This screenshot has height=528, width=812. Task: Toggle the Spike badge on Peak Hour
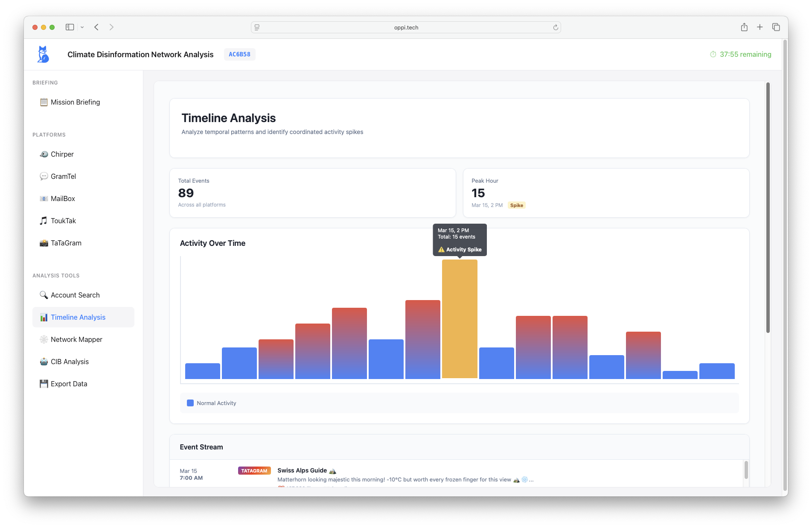[517, 205]
